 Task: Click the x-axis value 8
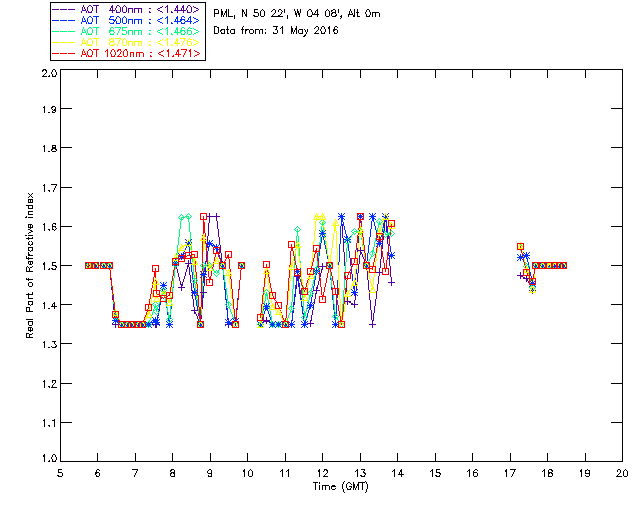click(x=173, y=473)
